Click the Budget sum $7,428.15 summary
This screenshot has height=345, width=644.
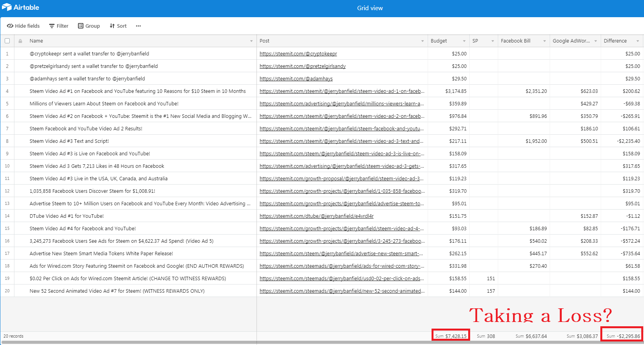coord(451,336)
